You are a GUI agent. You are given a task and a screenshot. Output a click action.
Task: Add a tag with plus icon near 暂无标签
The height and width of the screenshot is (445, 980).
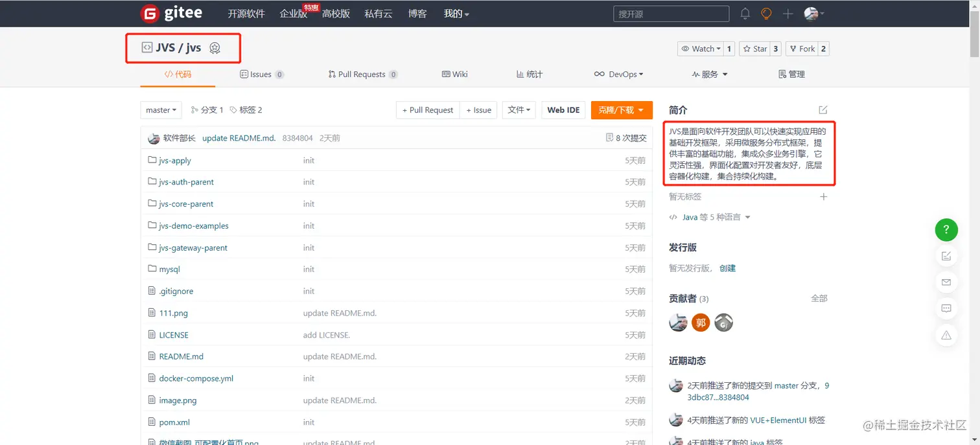(x=824, y=196)
